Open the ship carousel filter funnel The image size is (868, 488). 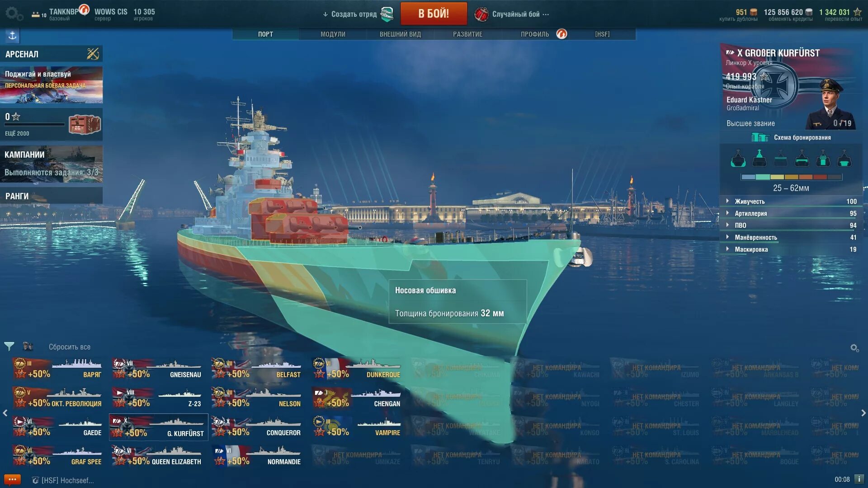tap(9, 347)
